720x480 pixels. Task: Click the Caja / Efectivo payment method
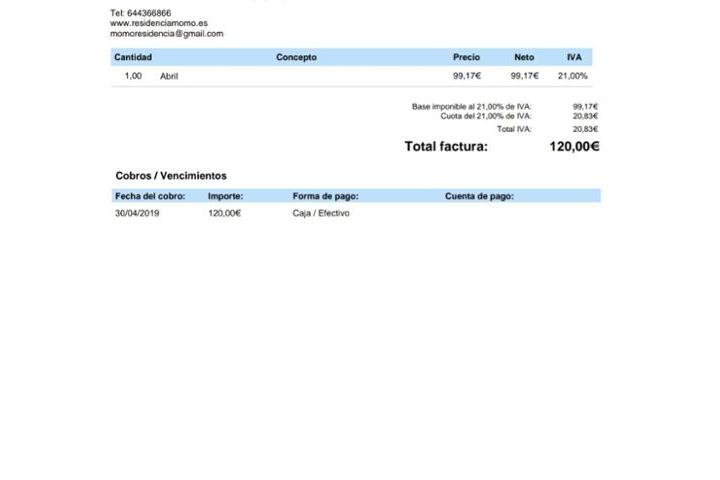tap(321, 213)
